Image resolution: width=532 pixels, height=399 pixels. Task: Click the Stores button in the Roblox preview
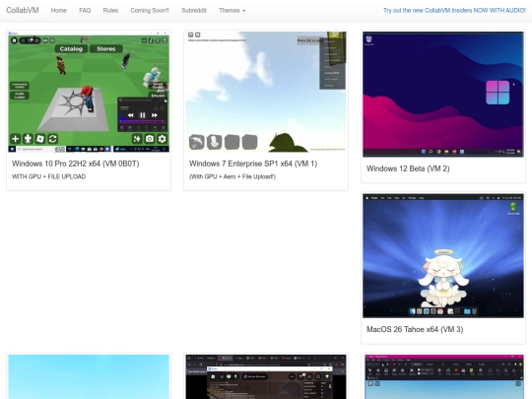coord(106,49)
